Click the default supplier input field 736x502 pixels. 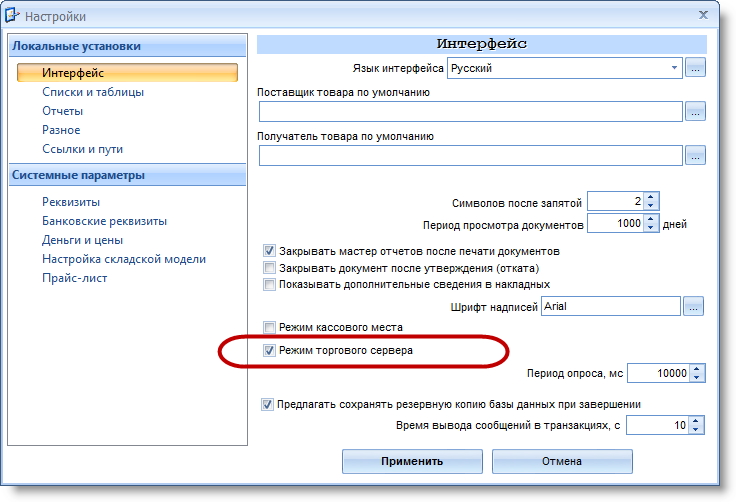[x=469, y=111]
